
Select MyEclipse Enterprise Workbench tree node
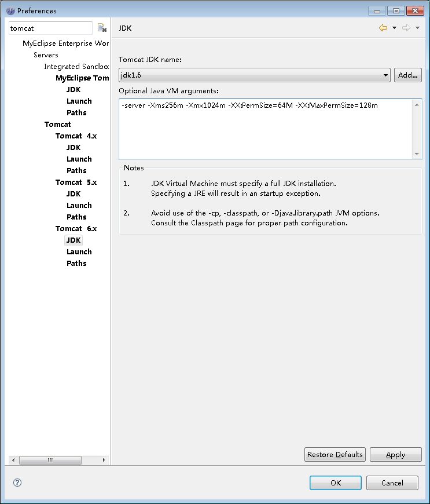coord(65,43)
